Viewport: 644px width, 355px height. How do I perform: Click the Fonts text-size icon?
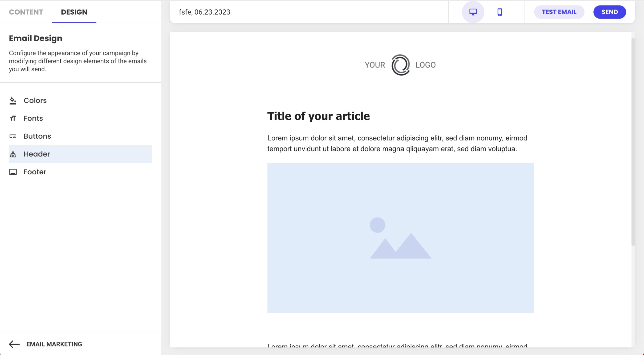13,118
